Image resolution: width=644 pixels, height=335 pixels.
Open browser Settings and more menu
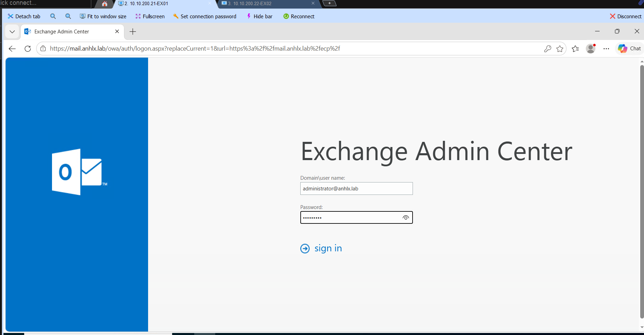[606, 49]
